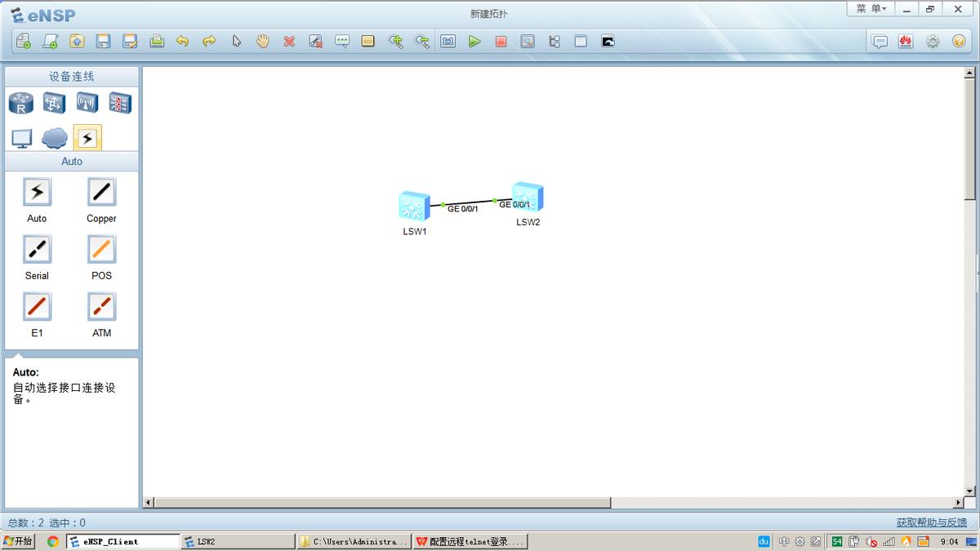Select the LSW1 switch on the canvas
Screen dimensions: 980x551
[414, 206]
